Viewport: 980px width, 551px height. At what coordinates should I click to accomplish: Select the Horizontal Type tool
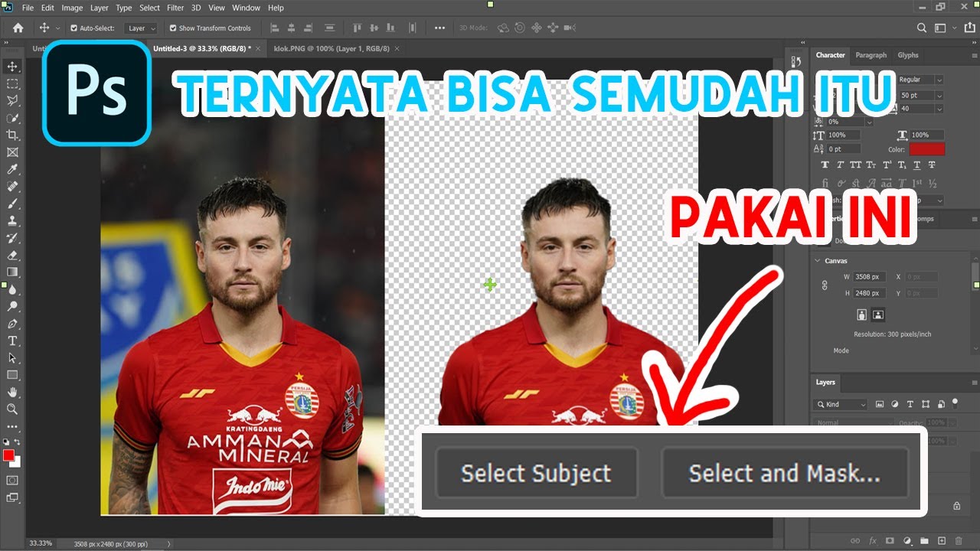coord(12,341)
